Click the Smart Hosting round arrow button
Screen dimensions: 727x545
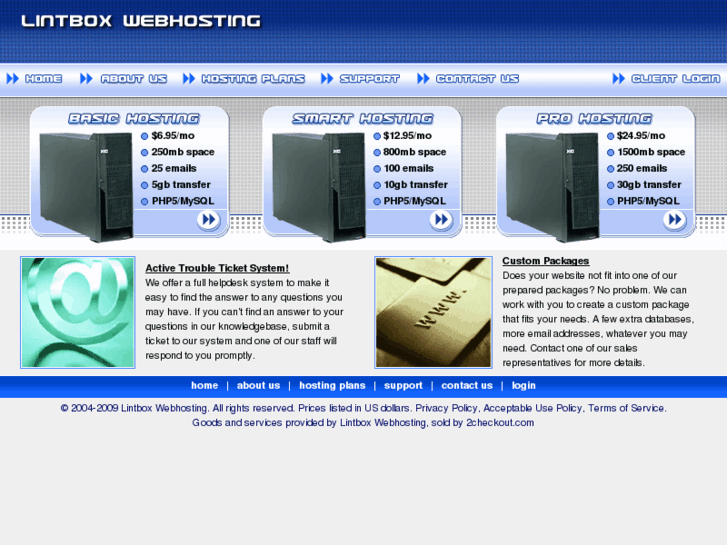click(441, 220)
